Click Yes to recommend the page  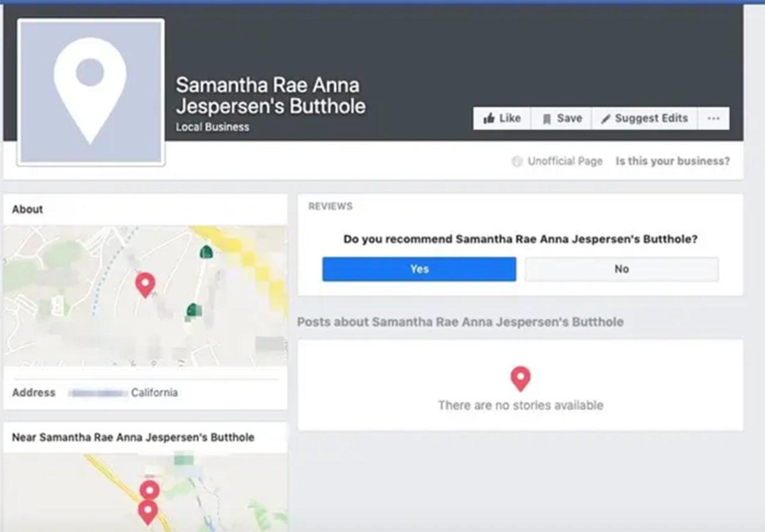click(419, 269)
